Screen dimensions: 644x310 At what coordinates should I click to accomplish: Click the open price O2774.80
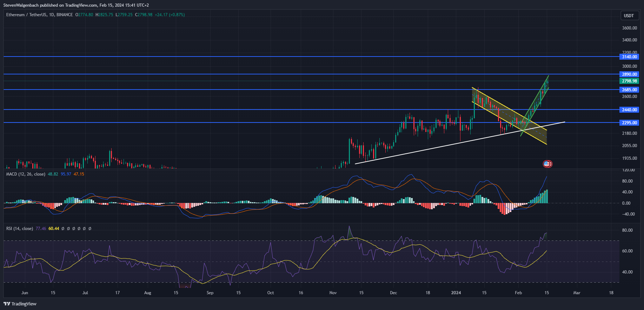click(x=84, y=15)
